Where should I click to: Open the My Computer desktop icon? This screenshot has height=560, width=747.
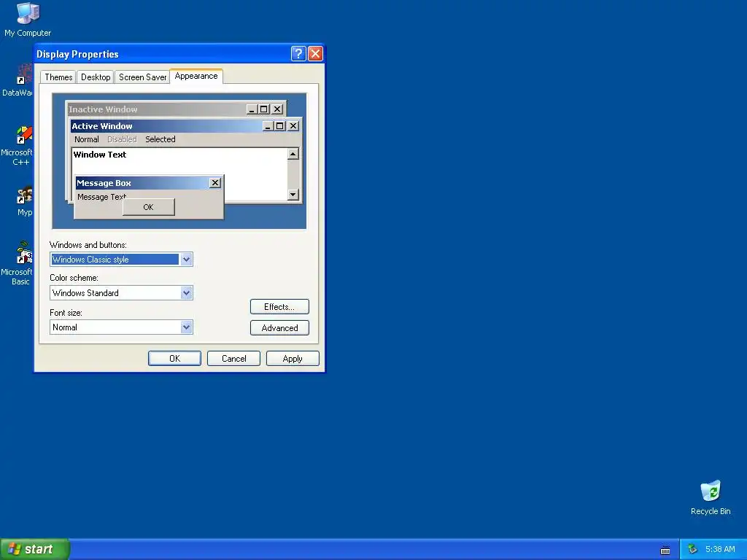pos(28,19)
